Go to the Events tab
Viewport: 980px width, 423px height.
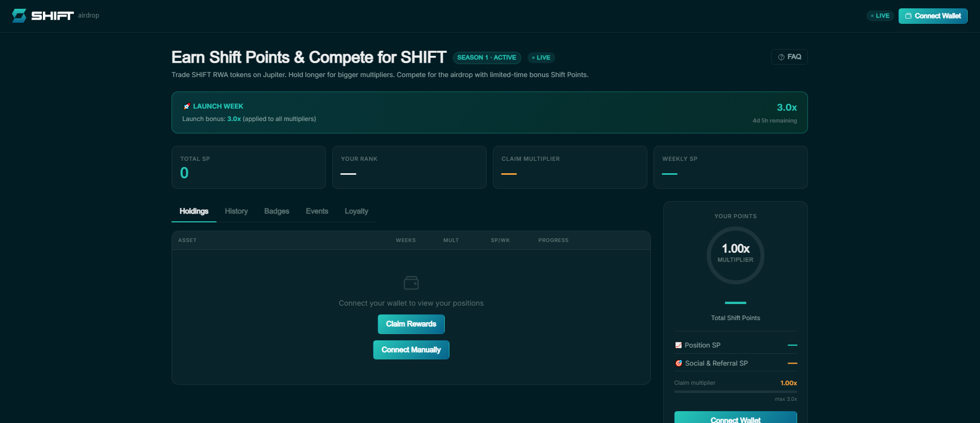(317, 211)
